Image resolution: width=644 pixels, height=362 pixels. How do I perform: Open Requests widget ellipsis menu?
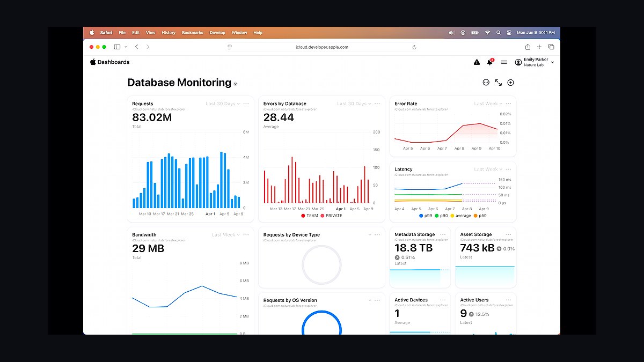tap(246, 104)
